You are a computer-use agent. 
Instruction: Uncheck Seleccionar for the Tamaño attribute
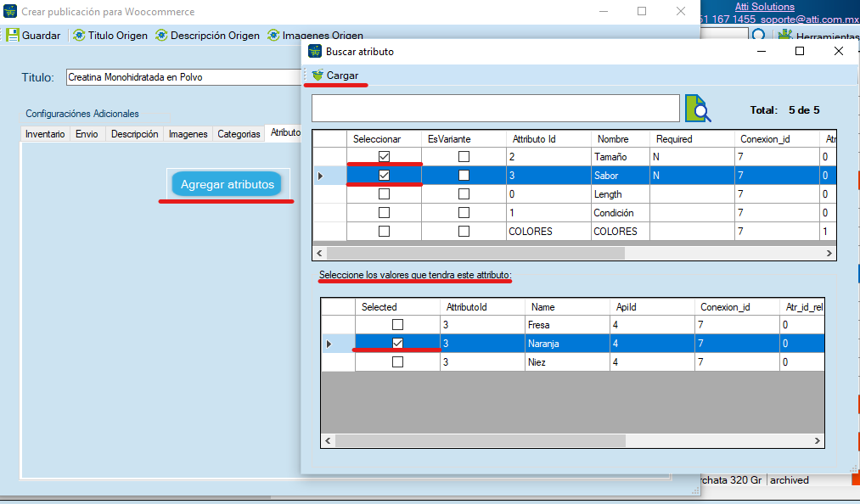coord(384,157)
